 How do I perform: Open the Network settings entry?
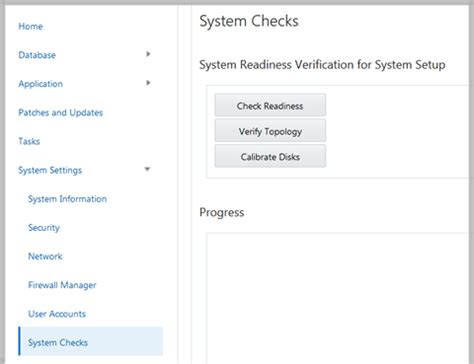[x=45, y=256]
